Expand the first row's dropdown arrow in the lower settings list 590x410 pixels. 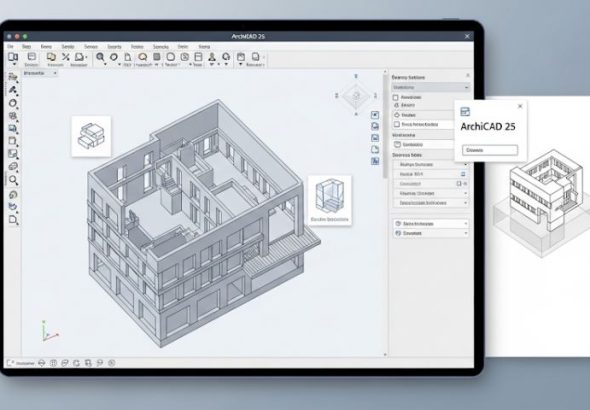pos(465,165)
